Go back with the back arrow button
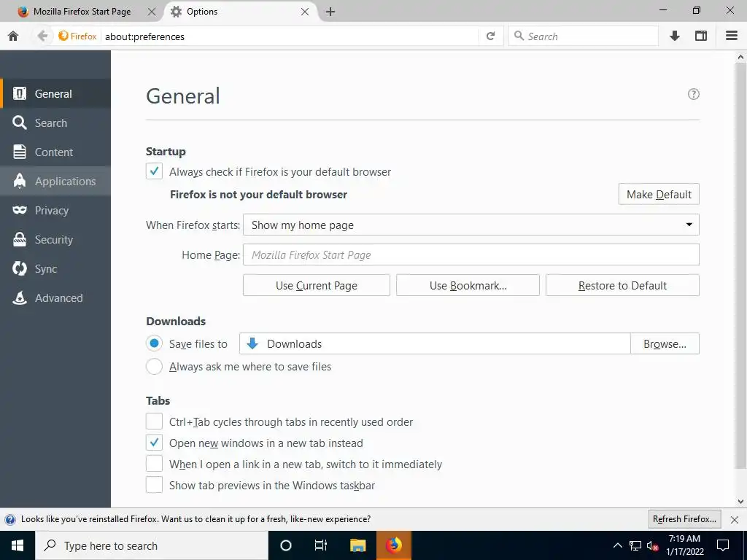Image resolution: width=747 pixels, height=560 pixels. point(42,36)
